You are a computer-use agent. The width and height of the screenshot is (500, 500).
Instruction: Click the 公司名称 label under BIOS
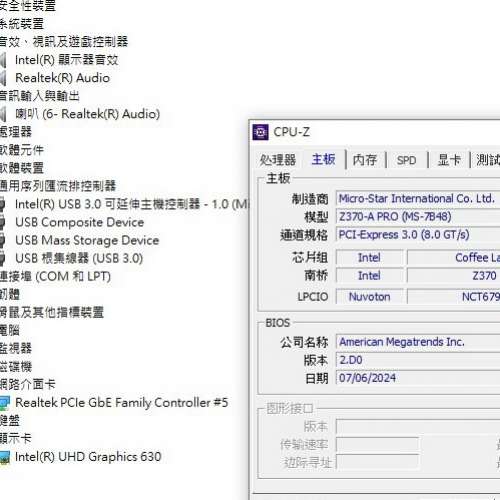[x=304, y=342]
